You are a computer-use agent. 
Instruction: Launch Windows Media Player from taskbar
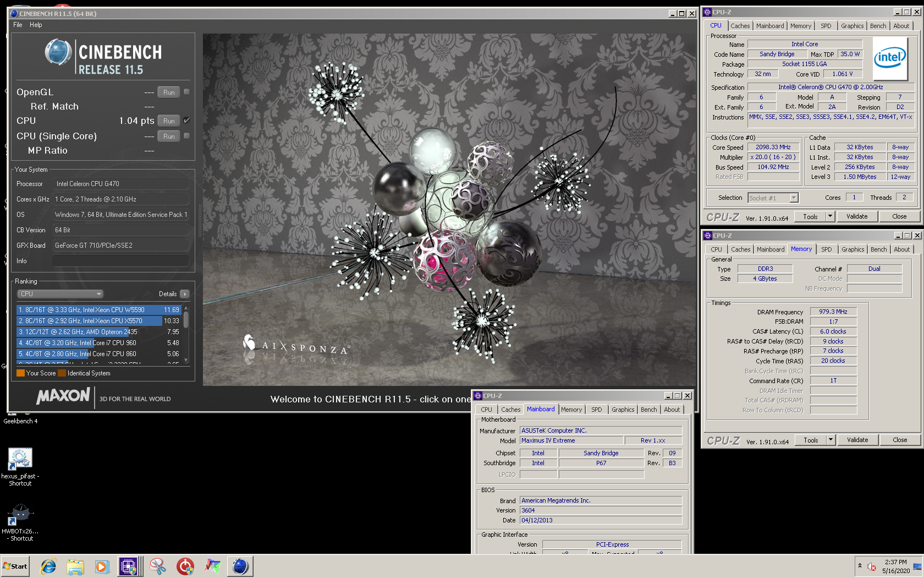click(102, 566)
